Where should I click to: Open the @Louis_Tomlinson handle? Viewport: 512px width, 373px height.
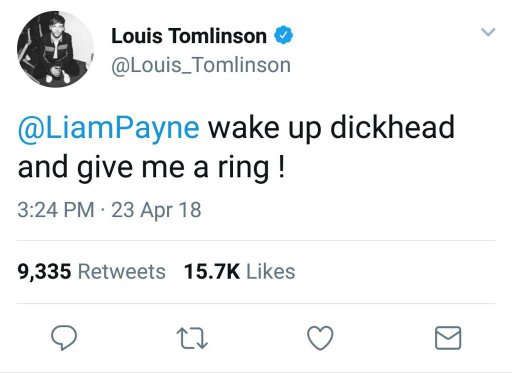pyautogui.click(x=201, y=65)
